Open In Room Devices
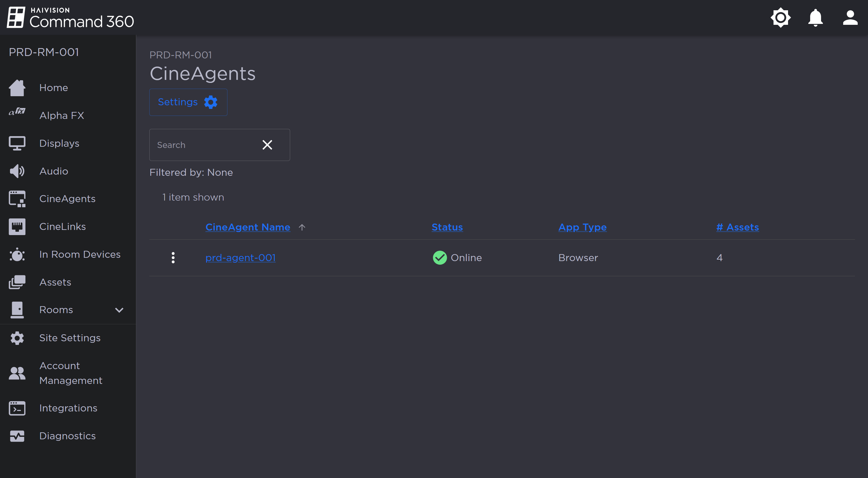 pyautogui.click(x=80, y=254)
